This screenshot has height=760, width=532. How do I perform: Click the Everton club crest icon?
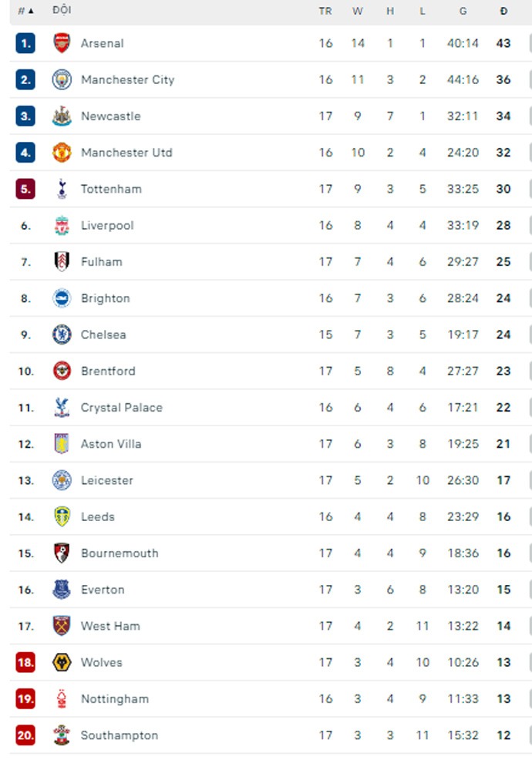click(x=62, y=590)
